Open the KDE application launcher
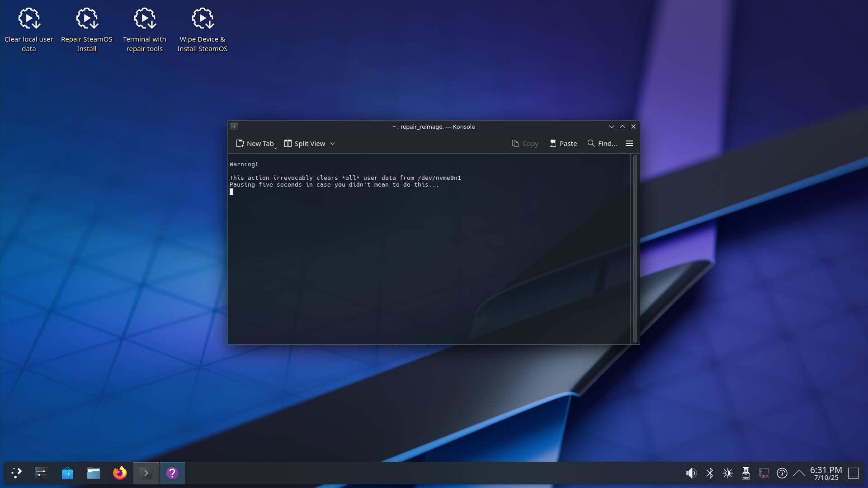Screen dimensions: 868x488 click(x=16, y=473)
